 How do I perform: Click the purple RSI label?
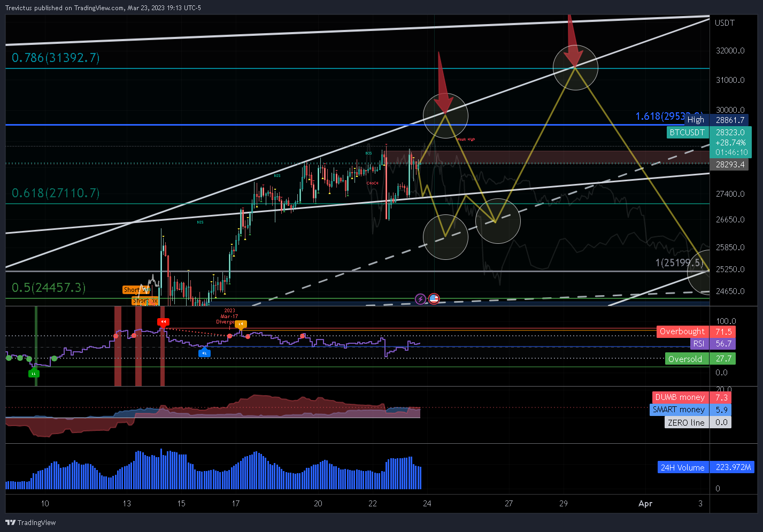698,344
